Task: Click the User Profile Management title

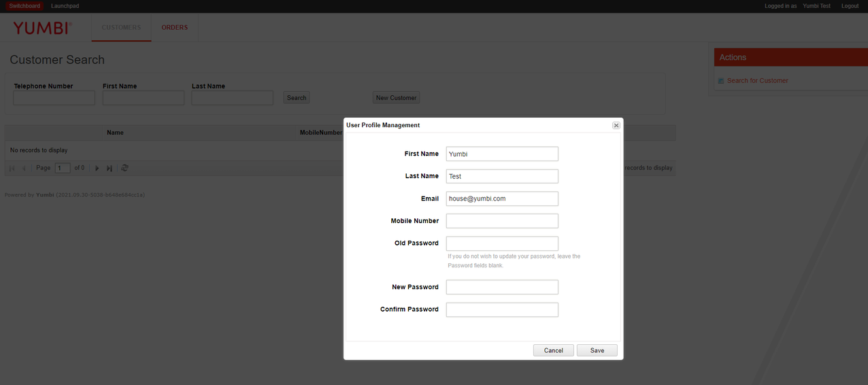Action: 383,125
